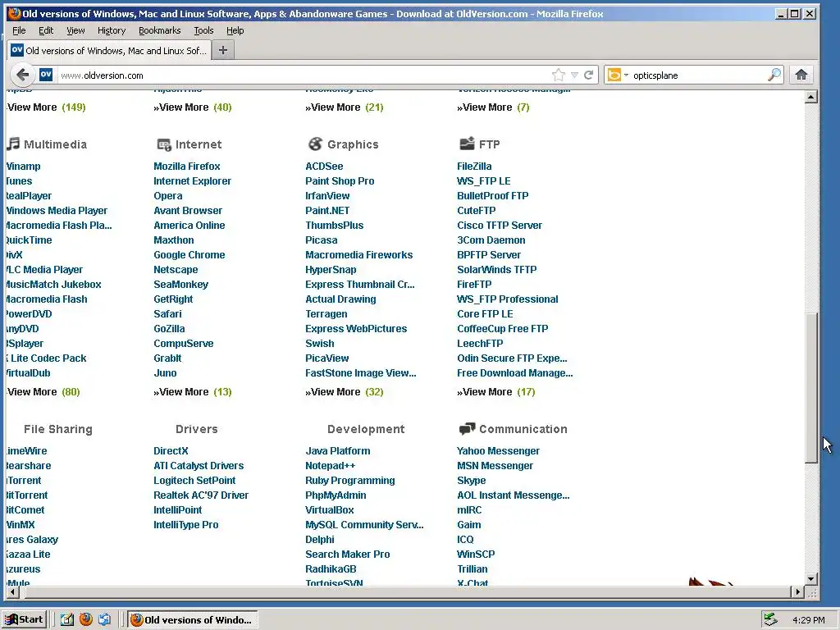Reload the page with the refresh icon
The width and height of the screenshot is (840, 630).
coord(589,75)
